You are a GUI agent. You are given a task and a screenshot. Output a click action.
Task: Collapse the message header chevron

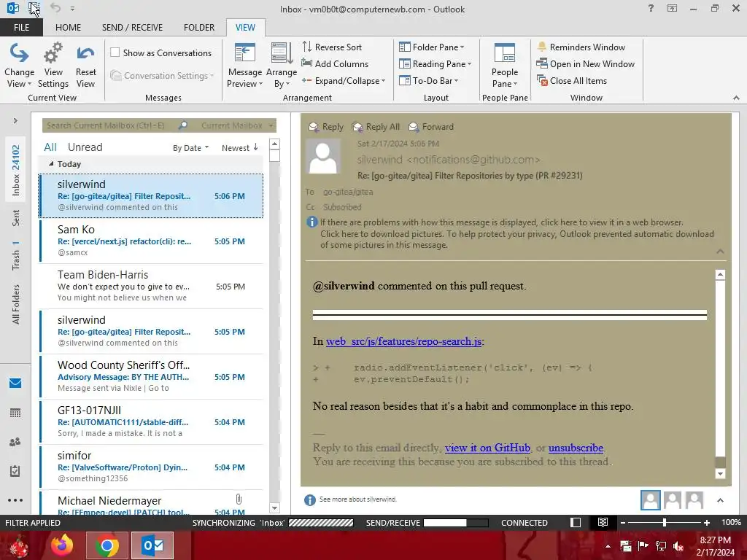click(x=720, y=251)
